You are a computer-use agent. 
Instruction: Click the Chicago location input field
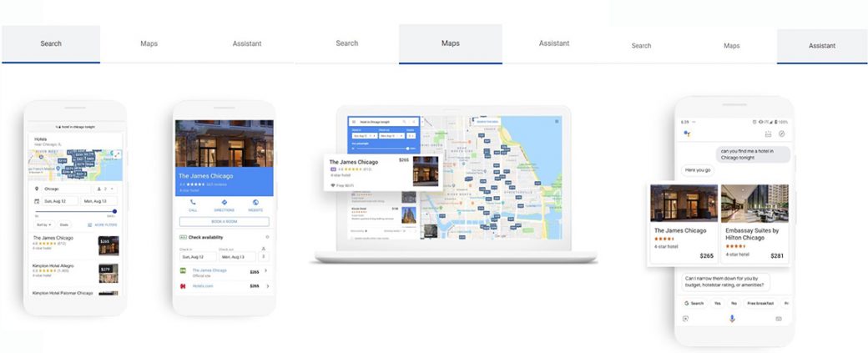pyautogui.click(x=67, y=189)
